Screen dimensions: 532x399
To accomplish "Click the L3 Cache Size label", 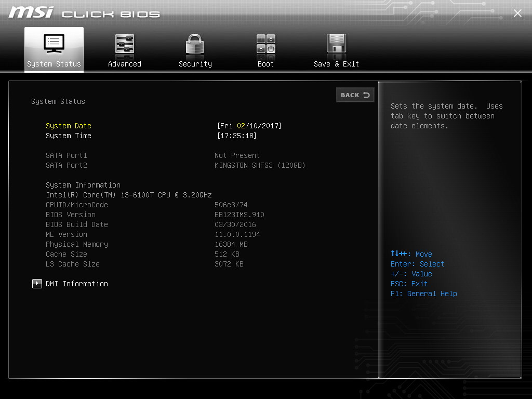I will (73, 264).
